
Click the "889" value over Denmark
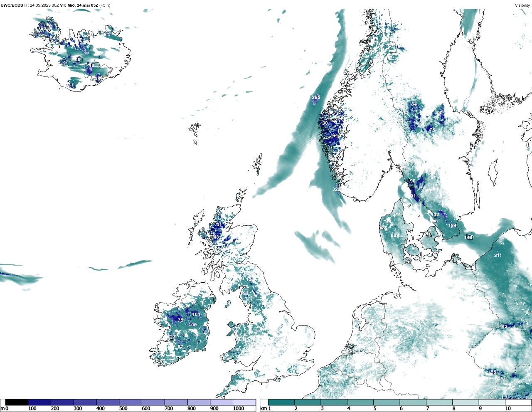(x=395, y=235)
